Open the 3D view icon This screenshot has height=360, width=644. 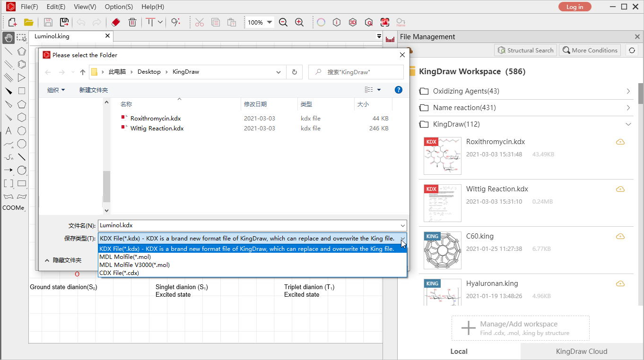(353, 22)
